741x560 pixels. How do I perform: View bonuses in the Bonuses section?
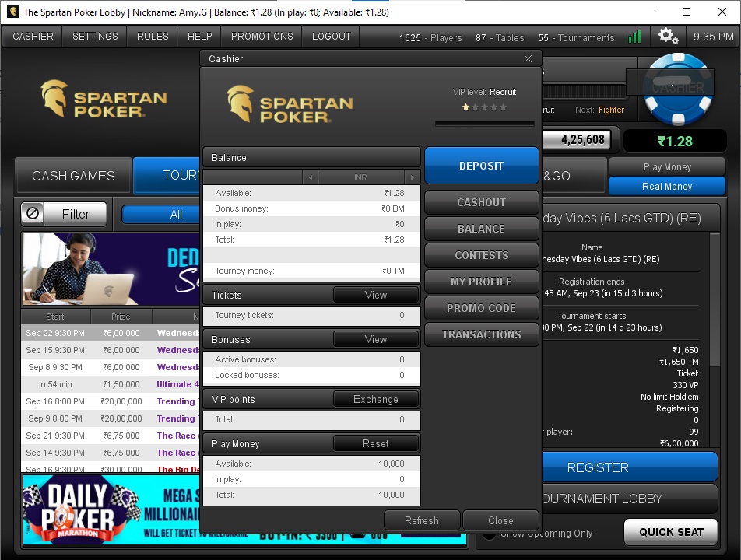tap(376, 339)
